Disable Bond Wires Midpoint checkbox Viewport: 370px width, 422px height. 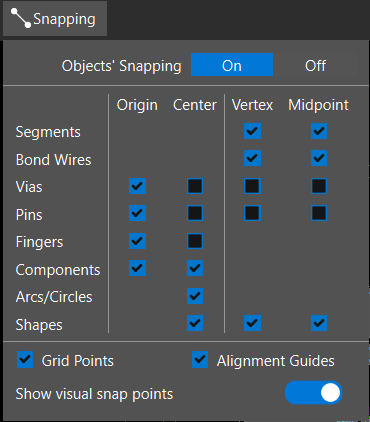[319, 158]
